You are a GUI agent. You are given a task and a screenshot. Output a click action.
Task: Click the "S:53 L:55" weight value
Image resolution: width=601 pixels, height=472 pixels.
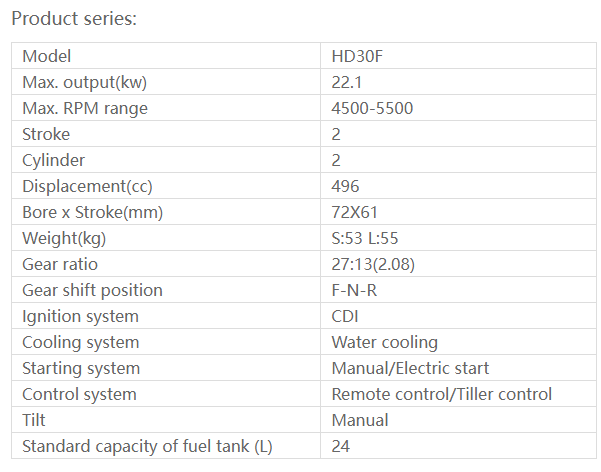point(365,238)
